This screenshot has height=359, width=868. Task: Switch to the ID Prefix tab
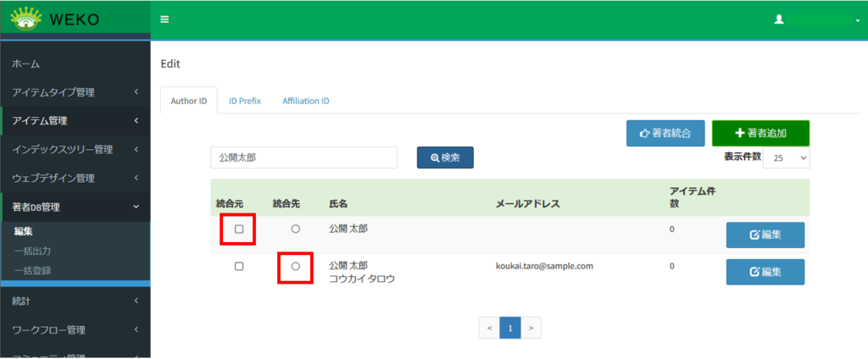point(244,101)
